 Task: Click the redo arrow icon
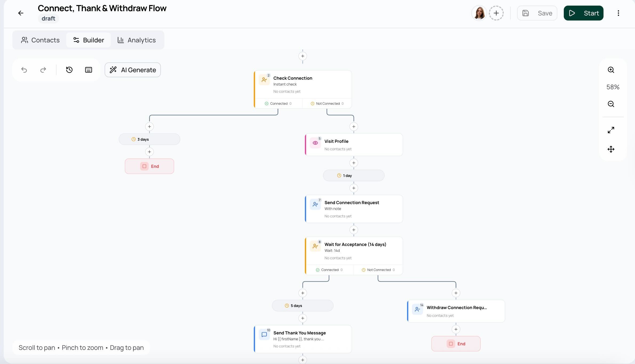pyautogui.click(x=43, y=70)
